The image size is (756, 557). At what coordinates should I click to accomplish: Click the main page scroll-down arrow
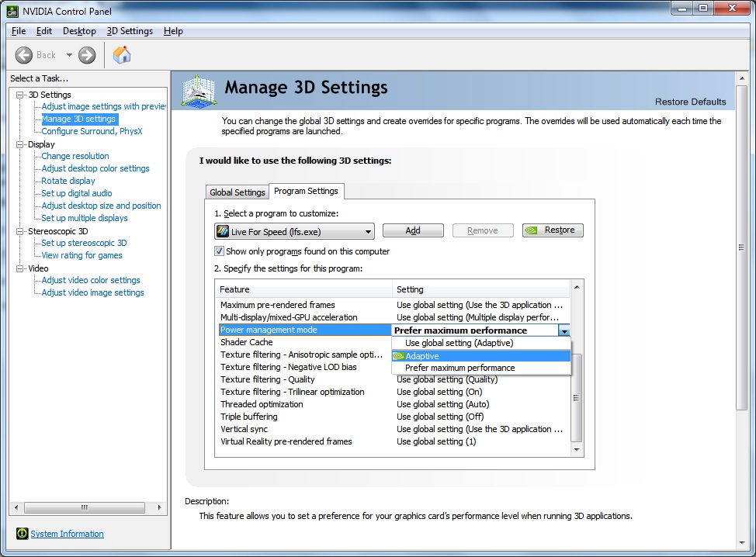[x=742, y=543]
